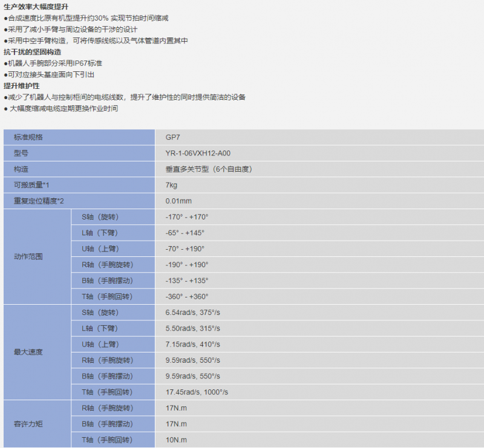Click the 型号 label cell
This screenshot has width=484, height=448.
79,154
